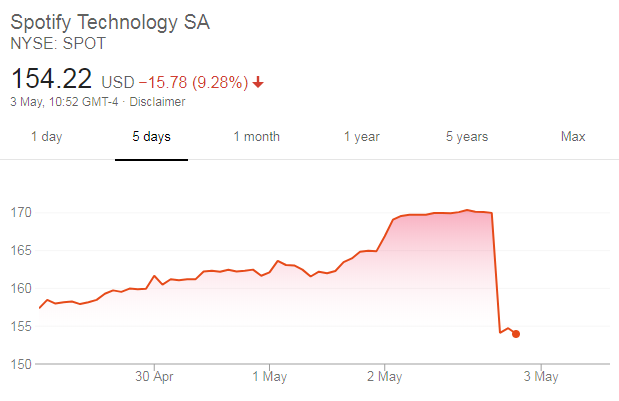619x401 pixels.
Task: Click the 154.22 price value
Action: pos(51,78)
